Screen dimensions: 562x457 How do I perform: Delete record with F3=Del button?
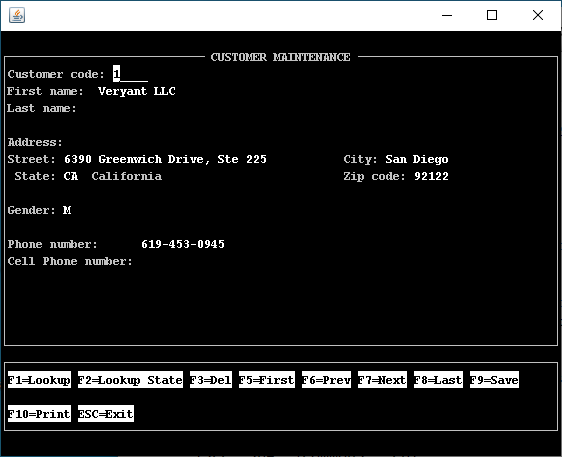coord(211,380)
